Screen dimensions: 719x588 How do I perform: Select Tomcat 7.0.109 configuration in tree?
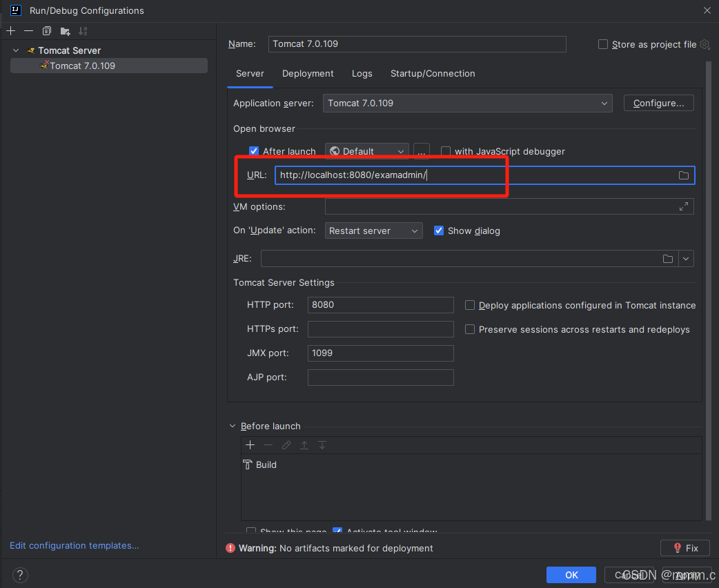108,66
